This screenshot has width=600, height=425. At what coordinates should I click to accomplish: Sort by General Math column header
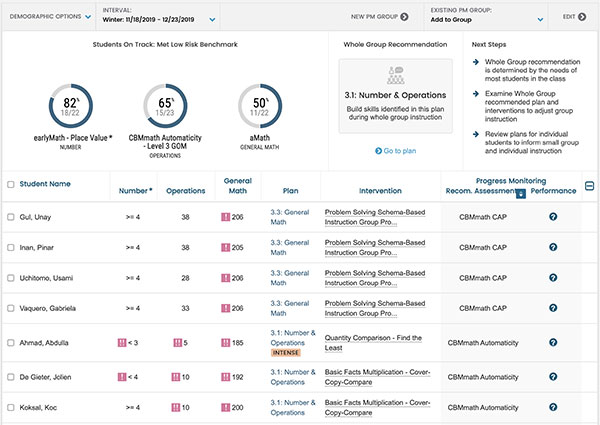[x=237, y=184]
